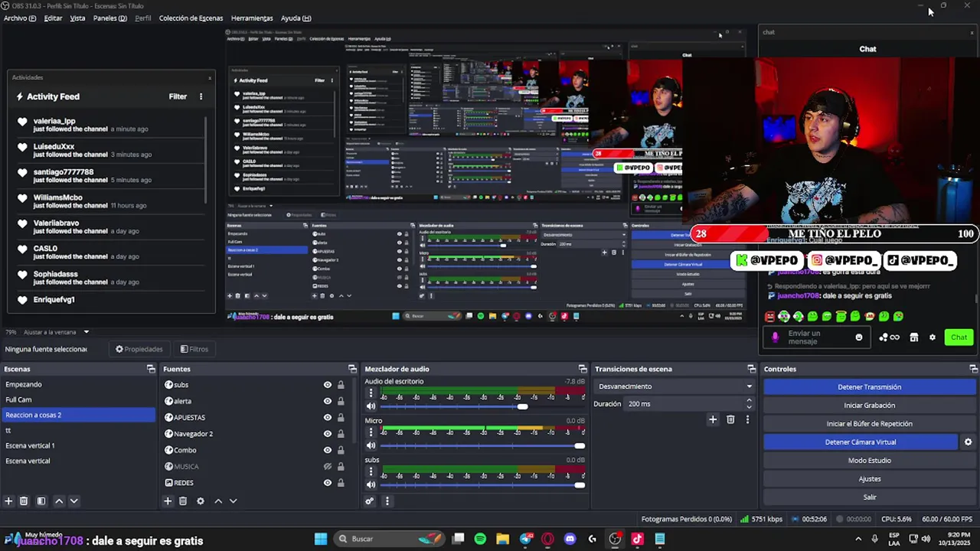Hide the Combo source
The height and width of the screenshot is (551, 980).
(x=328, y=450)
